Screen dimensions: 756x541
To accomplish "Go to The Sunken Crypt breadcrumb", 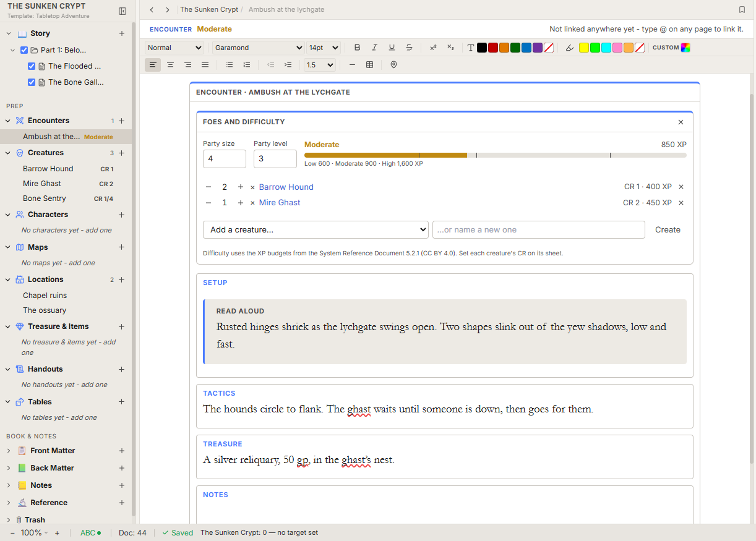I will tap(208, 10).
